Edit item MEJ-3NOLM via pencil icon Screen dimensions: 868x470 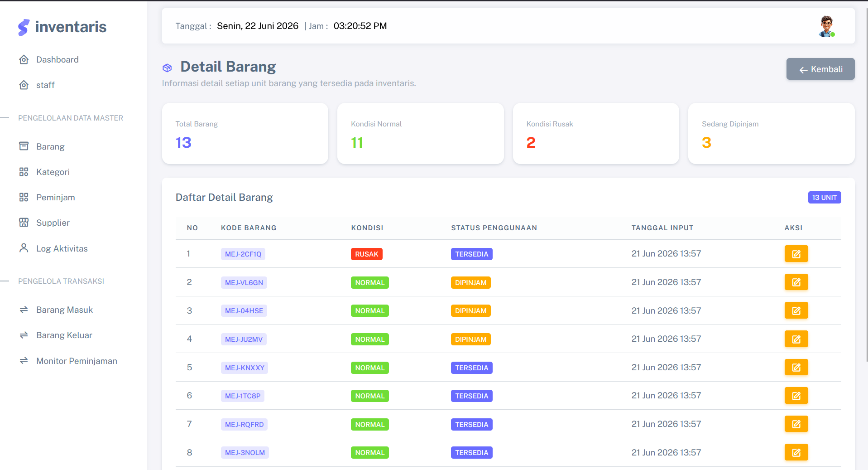(796, 452)
